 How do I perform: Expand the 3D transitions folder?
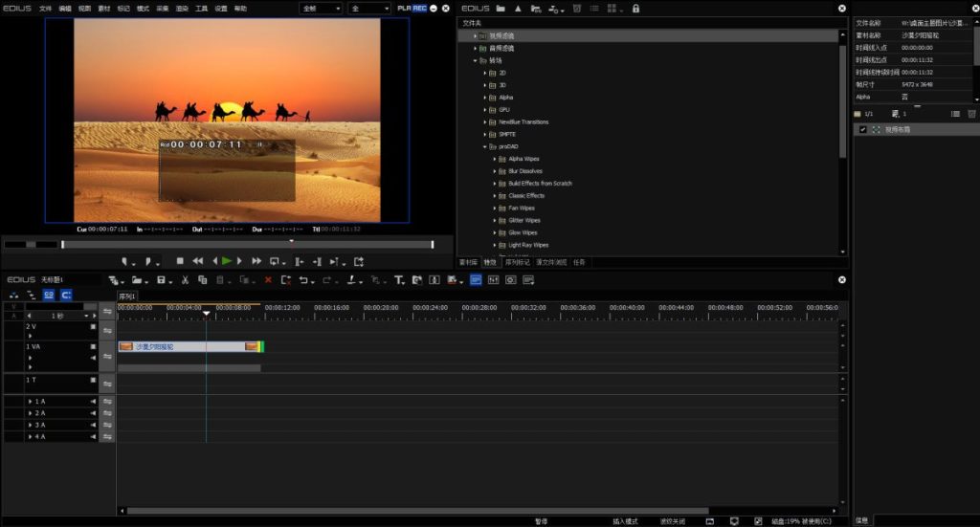(485, 85)
